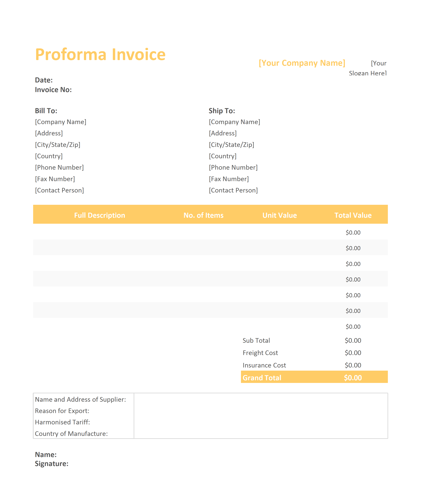Select the Freight Cost label
Image resolution: width=421 pixels, height=504 pixels.
point(260,353)
